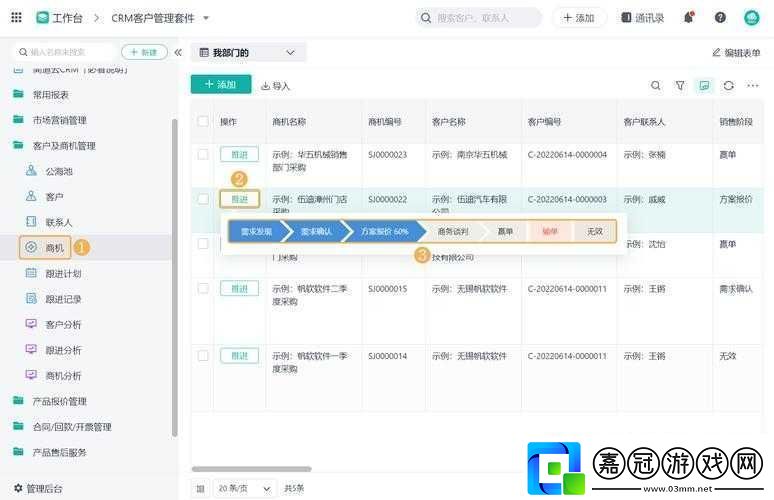Open the 20 条/页 page size dropdown

245,489
